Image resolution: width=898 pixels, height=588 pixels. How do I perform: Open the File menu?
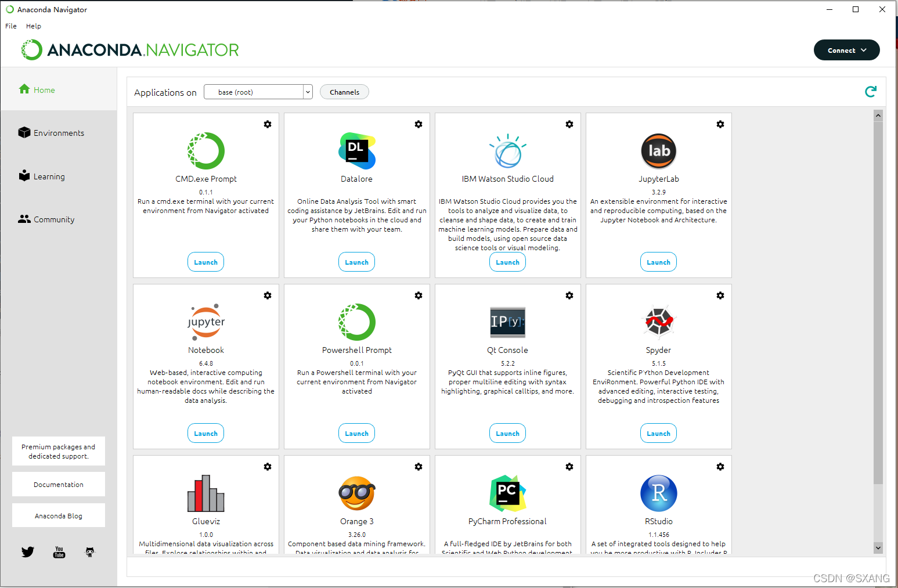[11, 26]
